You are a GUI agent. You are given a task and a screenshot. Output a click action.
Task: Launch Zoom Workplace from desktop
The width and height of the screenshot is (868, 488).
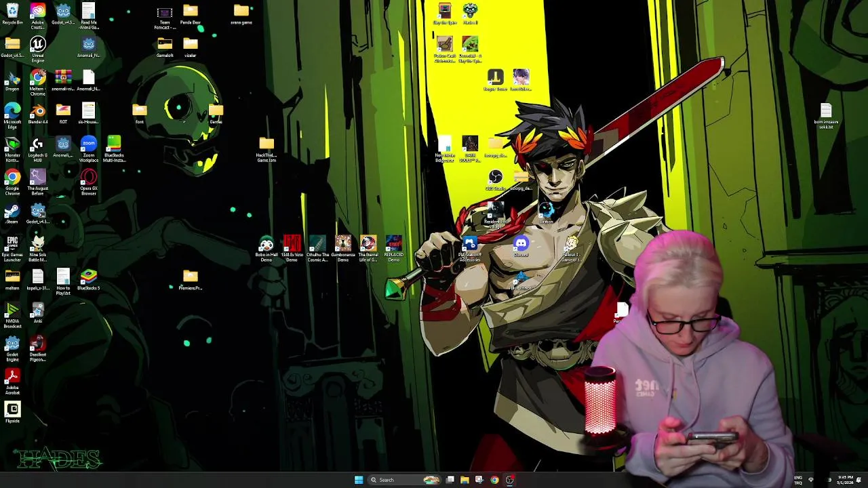point(89,149)
